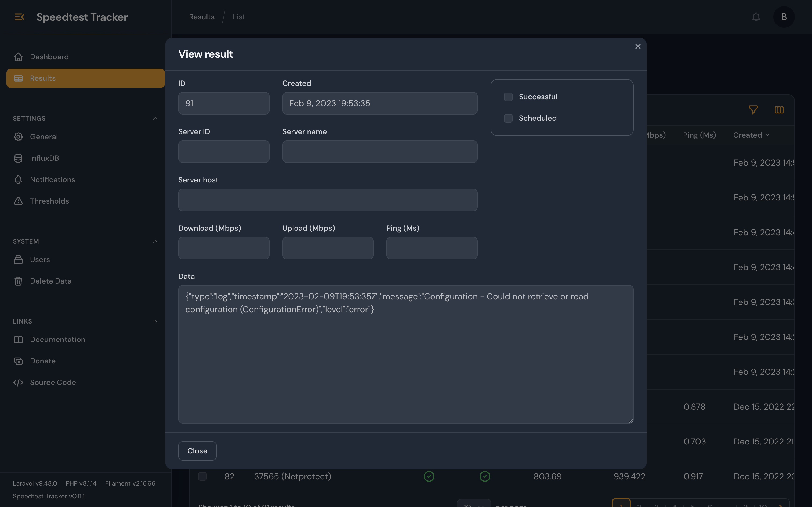
Task: Select the Thresholds warning icon
Action: (x=19, y=201)
